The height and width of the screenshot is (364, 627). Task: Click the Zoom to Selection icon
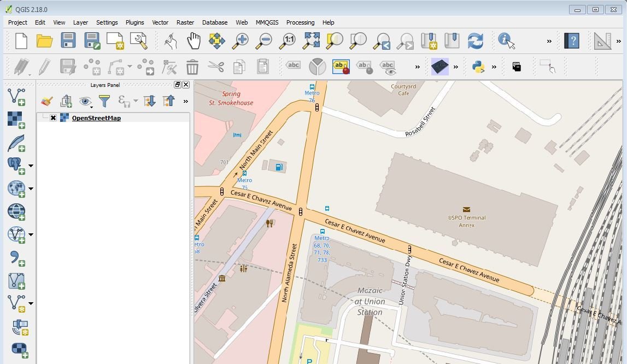coord(335,41)
